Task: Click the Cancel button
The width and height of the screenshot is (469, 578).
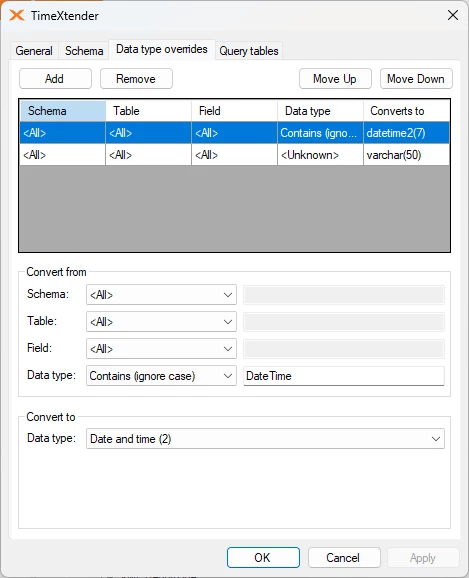Action: coord(344,557)
